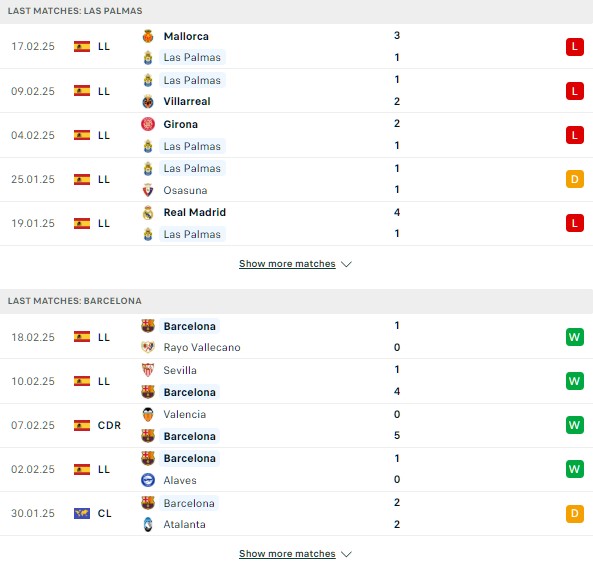Expand more matches for Las Palmas
The image size is (593, 571).
click(x=287, y=264)
